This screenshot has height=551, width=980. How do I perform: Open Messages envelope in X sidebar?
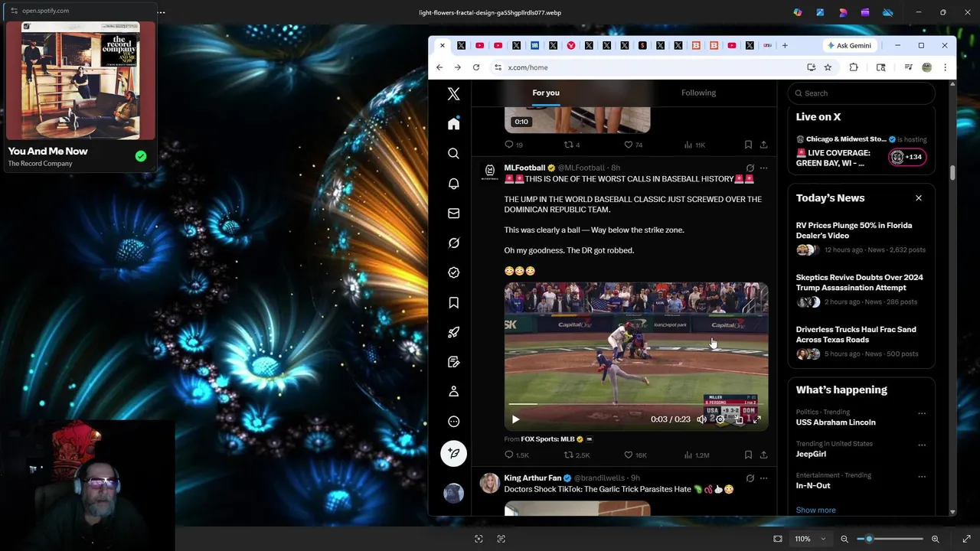(453, 214)
